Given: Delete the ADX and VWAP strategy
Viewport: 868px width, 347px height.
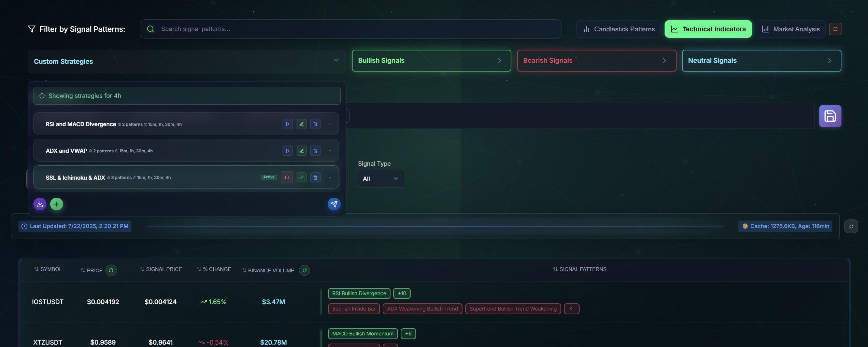Looking at the screenshot, I should [x=315, y=151].
